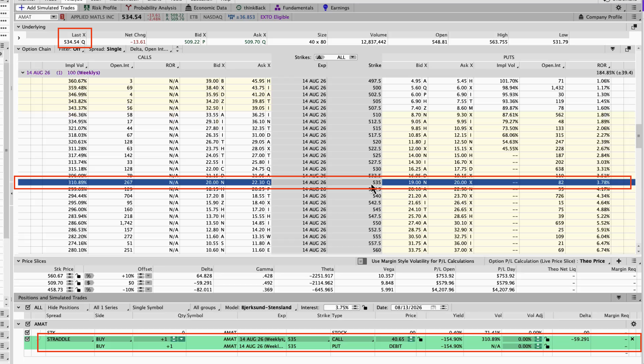Detach option chain to new window

(x=628, y=49)
